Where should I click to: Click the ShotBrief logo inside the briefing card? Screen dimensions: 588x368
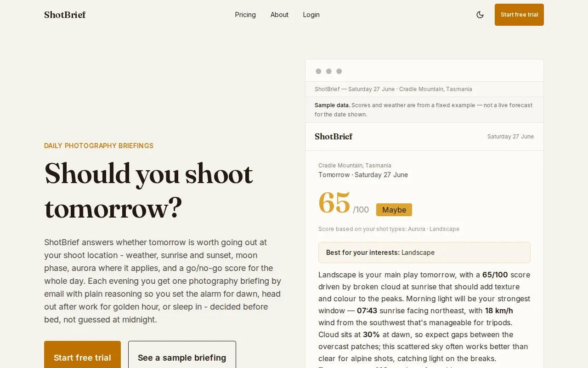pyautogui.click(x=334, y=137)
